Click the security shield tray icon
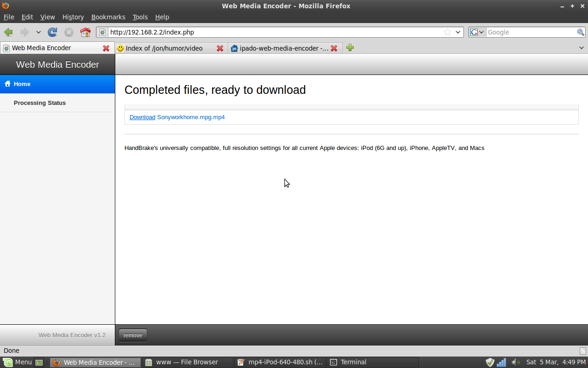Viewport: 588px width, 368px height. pyautogui.click(x=490, y=362)
